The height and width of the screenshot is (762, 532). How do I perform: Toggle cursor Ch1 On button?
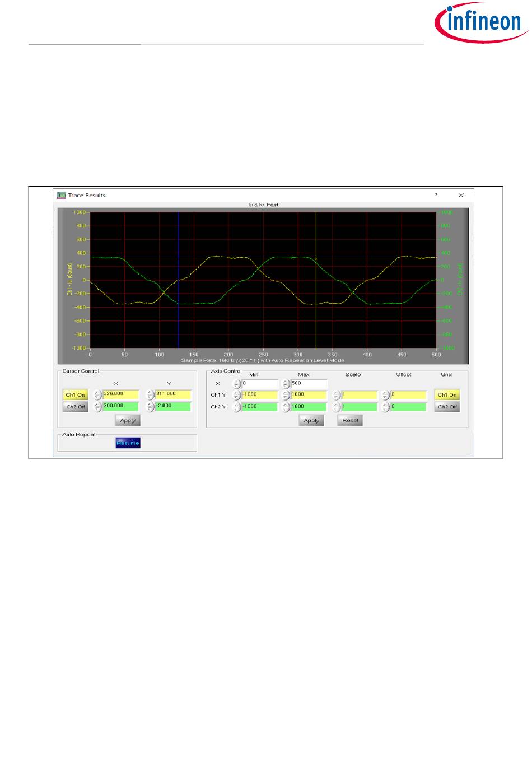coord(76,395)
